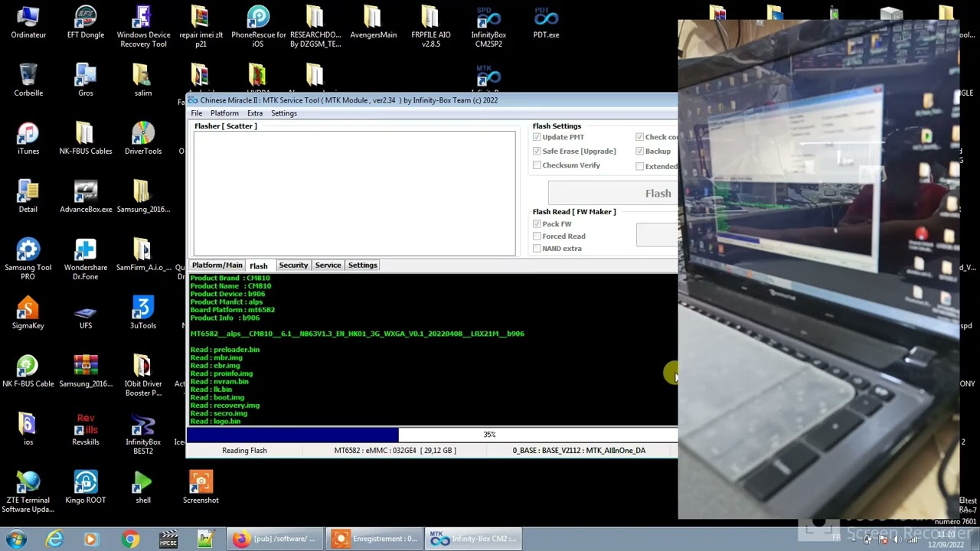
Task: Switch to Infinity-Box CM2 taskbar window
Action: (473, 539)
